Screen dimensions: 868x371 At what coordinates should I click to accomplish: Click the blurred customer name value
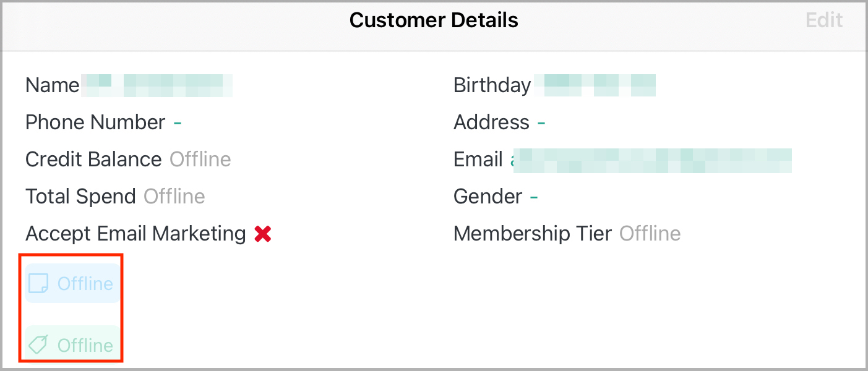[157, 85]
